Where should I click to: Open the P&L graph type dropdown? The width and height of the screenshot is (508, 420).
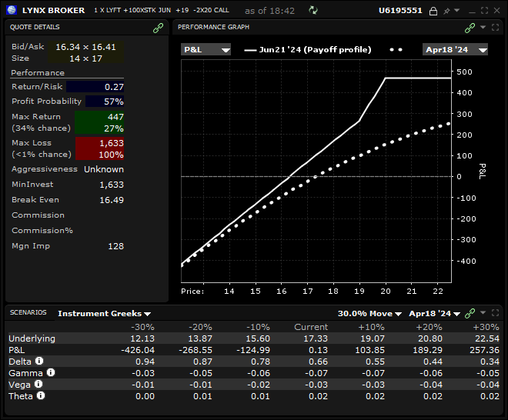[x=206, y=49]
